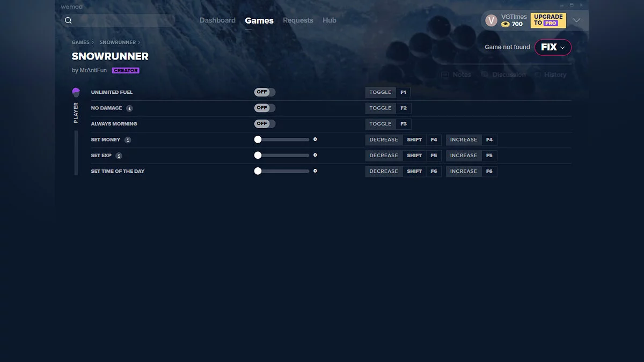Click the Player section icon in the sidebar
Viewport: 644px width, 362px height.
point(76,92)
